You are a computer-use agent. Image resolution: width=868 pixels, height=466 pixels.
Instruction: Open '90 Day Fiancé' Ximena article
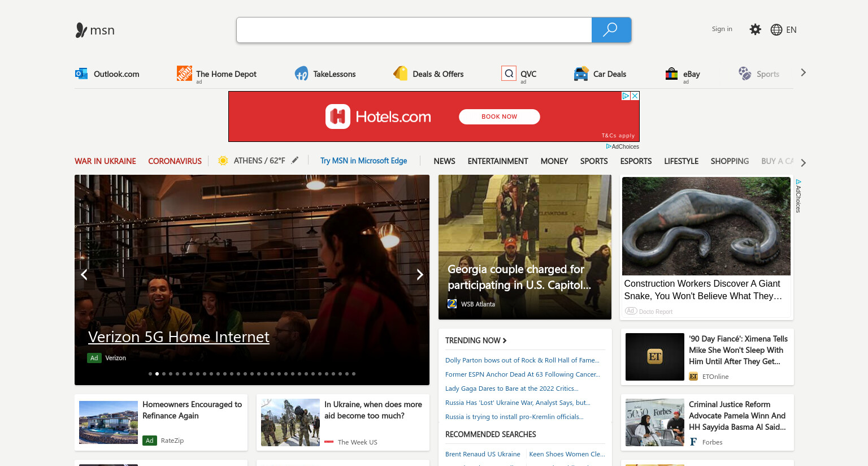pyautogui.click(x=738, y=350)
